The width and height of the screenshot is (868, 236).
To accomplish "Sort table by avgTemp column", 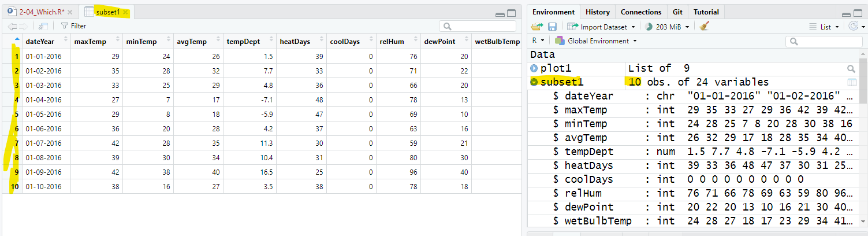I will [x=199, y=41].
